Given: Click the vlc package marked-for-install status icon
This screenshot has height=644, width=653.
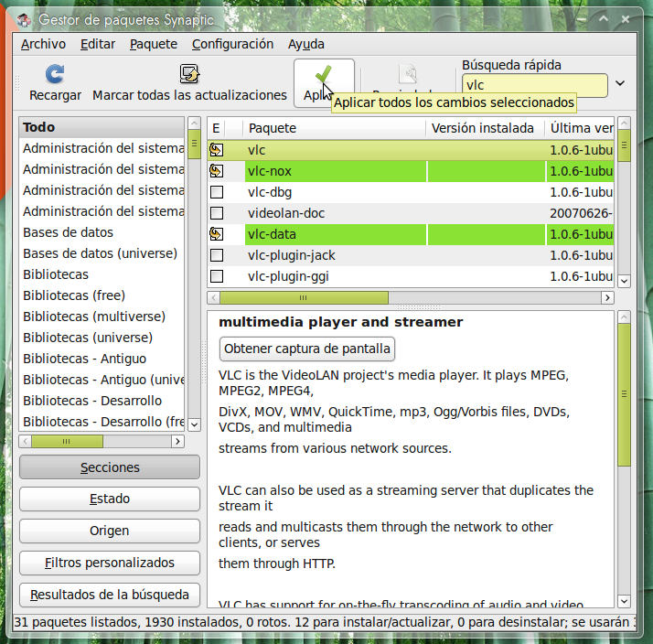Looking at the screenshot, I should point(216,150).
